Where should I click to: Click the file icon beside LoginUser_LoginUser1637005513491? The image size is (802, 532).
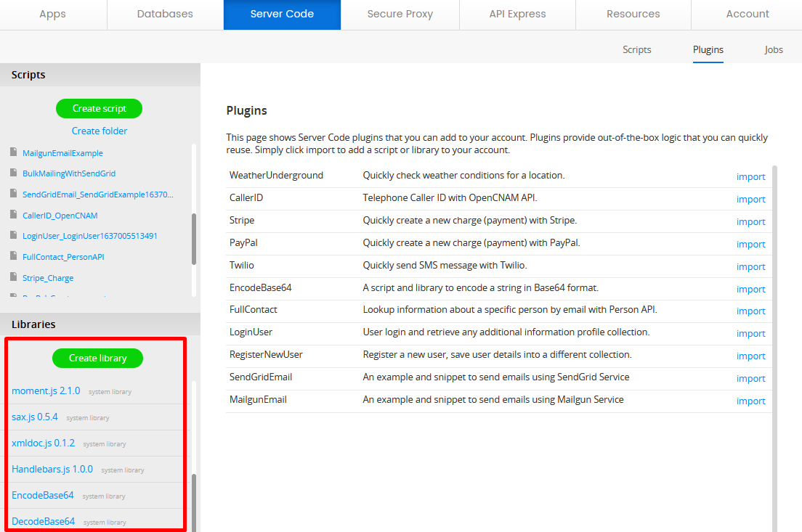(x=13, y=234)
